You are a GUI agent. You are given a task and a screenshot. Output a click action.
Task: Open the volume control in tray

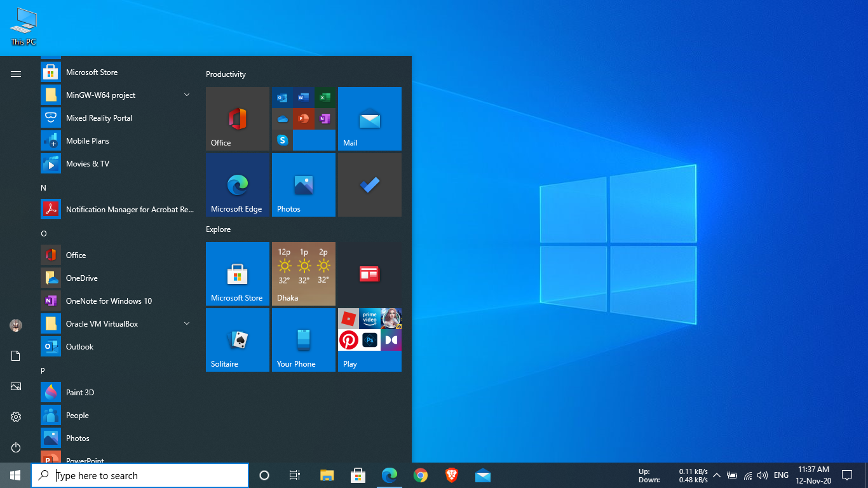[x=763, y=475]
